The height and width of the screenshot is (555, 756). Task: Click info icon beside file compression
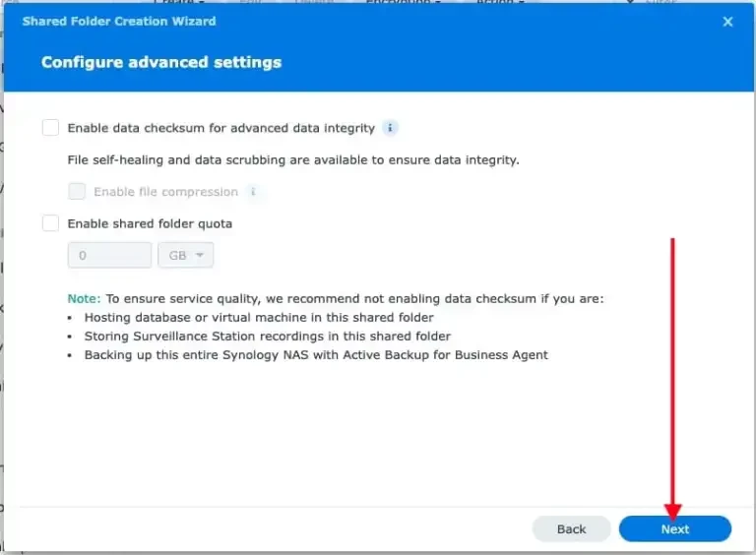coord(253,192)
